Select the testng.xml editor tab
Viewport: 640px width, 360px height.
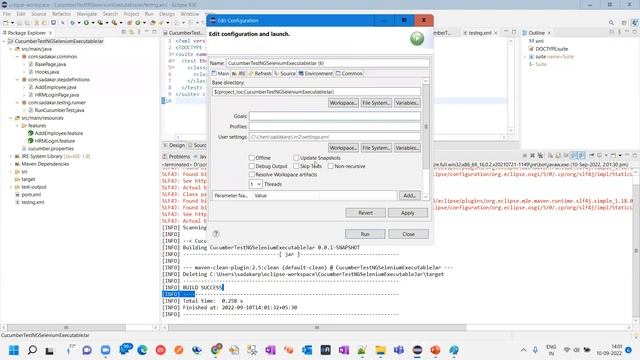pos(480,33)
